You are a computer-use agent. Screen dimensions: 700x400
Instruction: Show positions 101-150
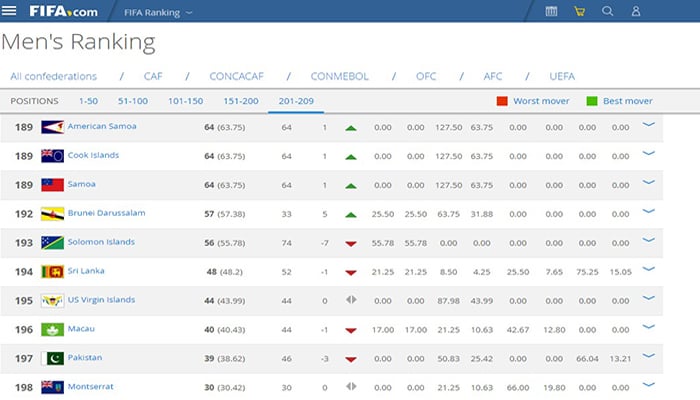tap(186, 101)
